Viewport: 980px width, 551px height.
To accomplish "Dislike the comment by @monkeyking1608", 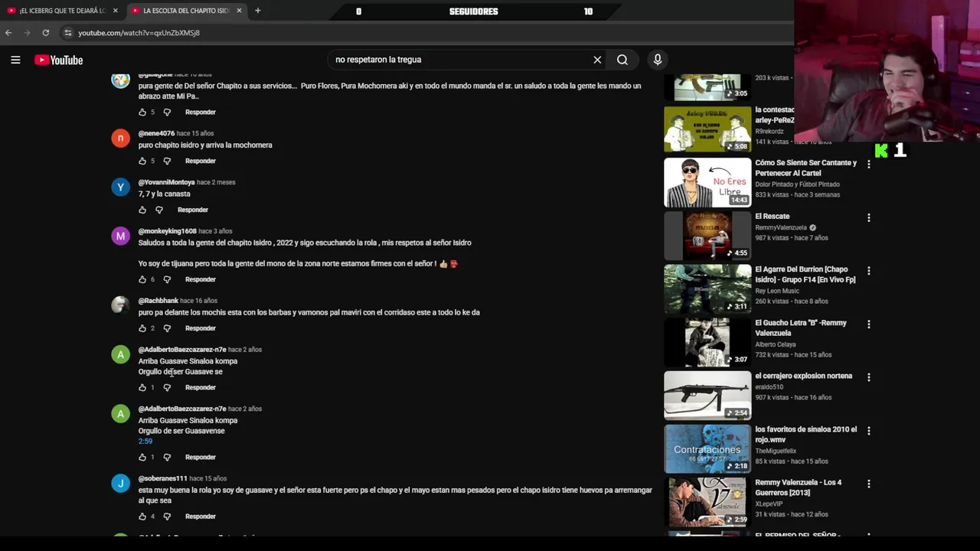I will tap(167, 279).
